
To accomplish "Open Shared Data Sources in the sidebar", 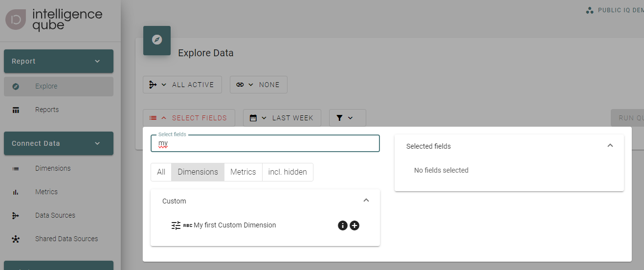I will [67, 239].
